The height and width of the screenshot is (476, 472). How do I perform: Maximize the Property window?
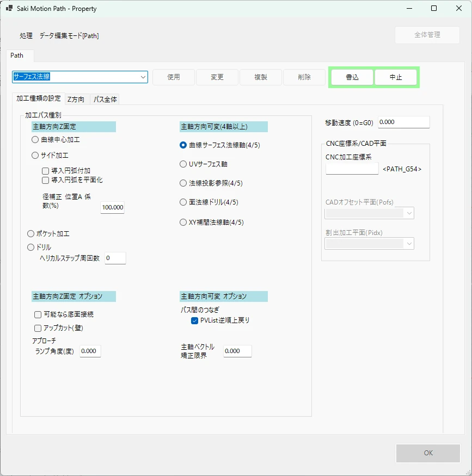(x=434, y=8)
